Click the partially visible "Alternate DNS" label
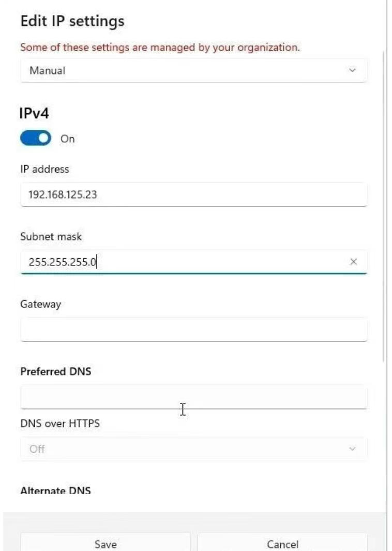Screen dimensions: 392x551 (x=55, y=490)
